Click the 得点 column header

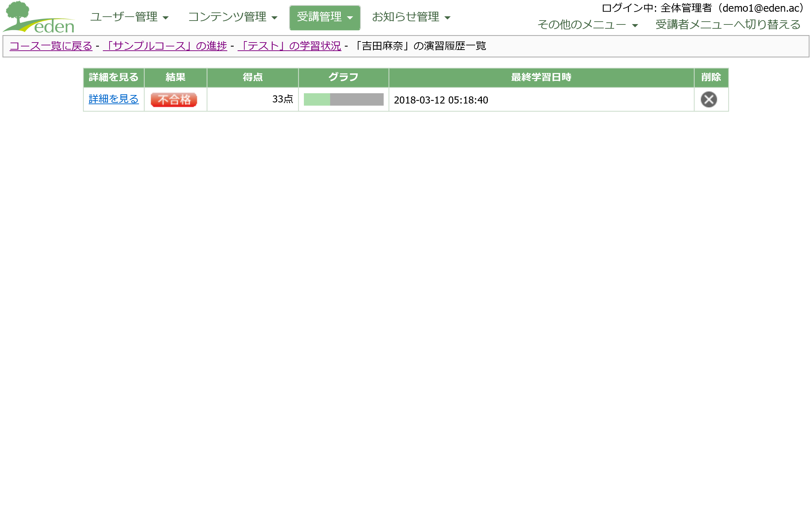[x=252, y=77]
